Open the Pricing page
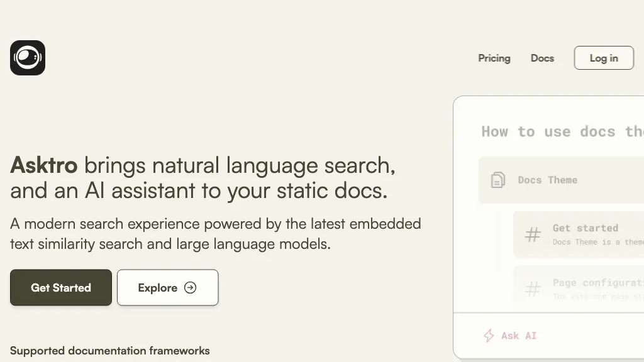The width and height of the screenshot is (644, 362). (x=494, y=58)
